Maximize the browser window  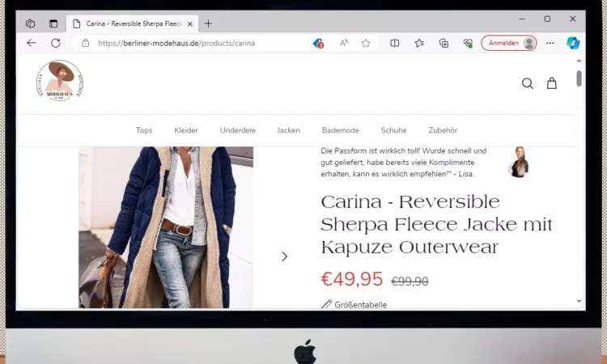pyautogui.click(x=547, y=19)
